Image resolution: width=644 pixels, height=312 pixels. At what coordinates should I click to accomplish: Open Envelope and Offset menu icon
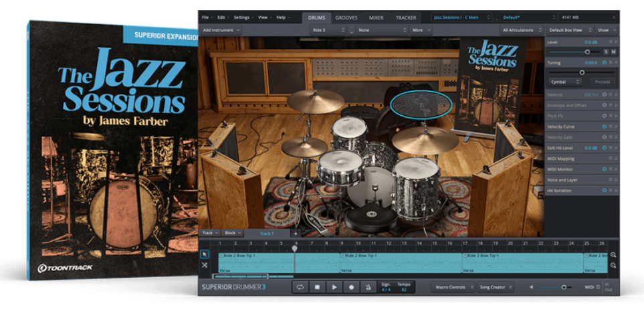611,105
